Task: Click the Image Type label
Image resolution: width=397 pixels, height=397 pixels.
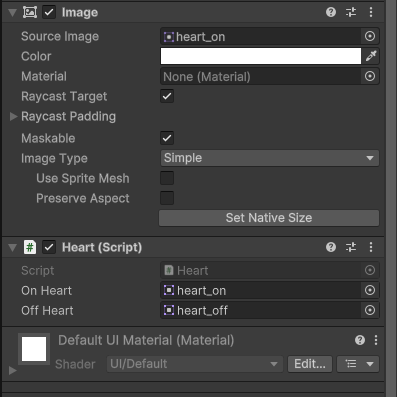Action: tap(54, 158)
